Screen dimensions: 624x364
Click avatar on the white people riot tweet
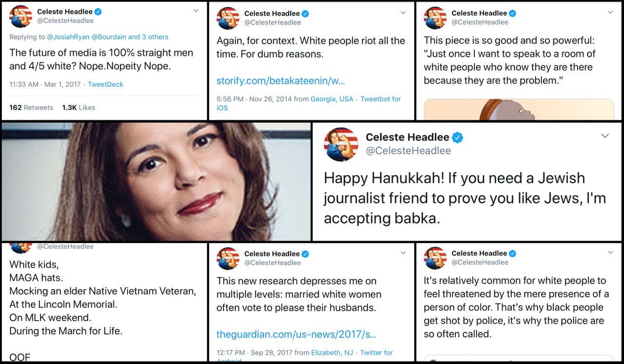coord(228,18)
